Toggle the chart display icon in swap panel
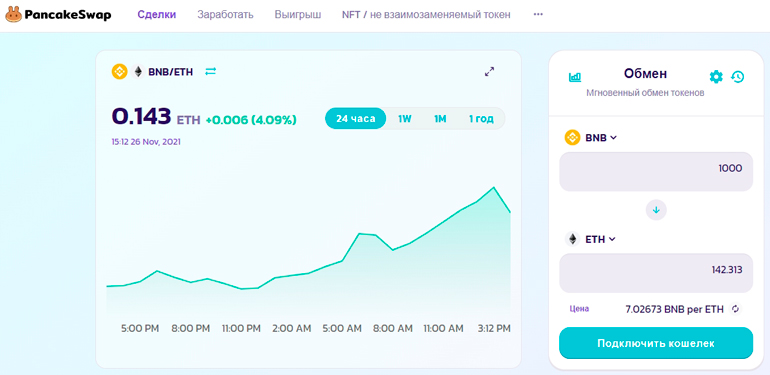The height and width of the screenshot is (375, 770). (x=575, y=77)
